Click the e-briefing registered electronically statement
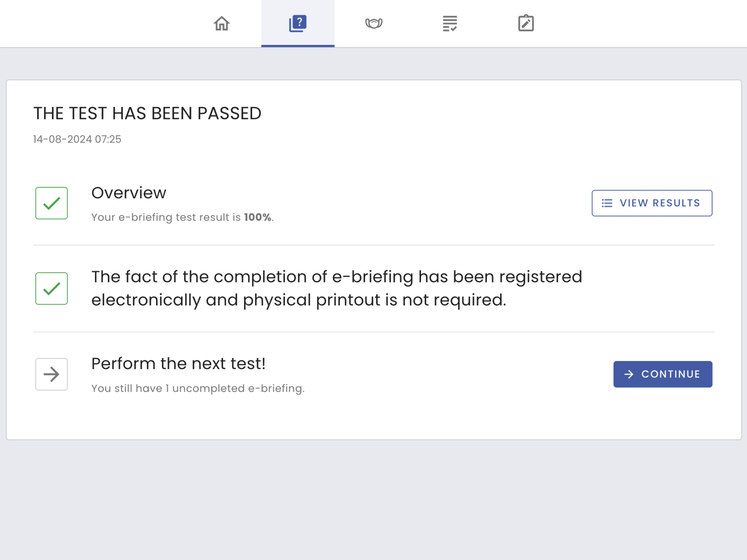Screen dimensions: 747x560 (336, 288)
